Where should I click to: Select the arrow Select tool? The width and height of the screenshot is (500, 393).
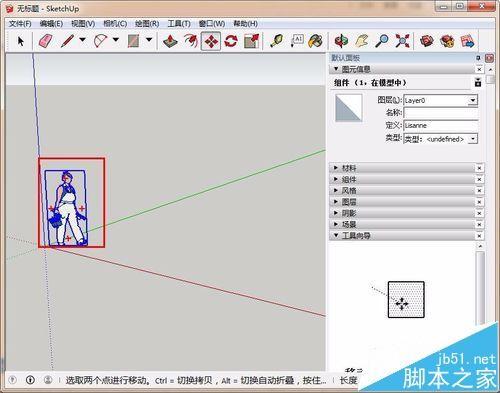21,41
